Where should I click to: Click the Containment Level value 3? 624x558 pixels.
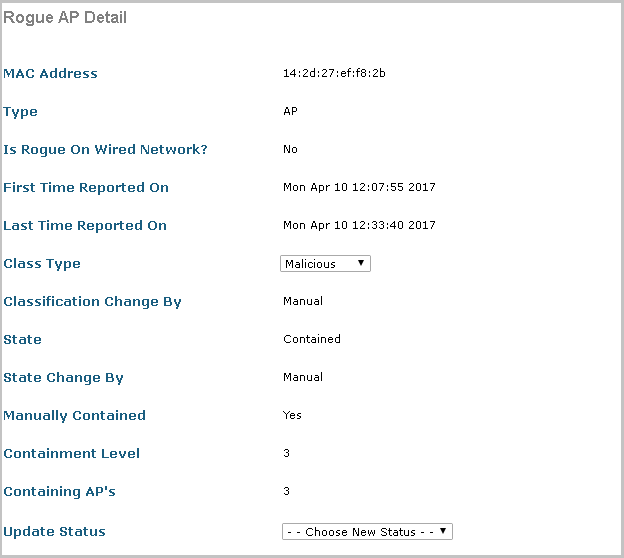[287, 453]
